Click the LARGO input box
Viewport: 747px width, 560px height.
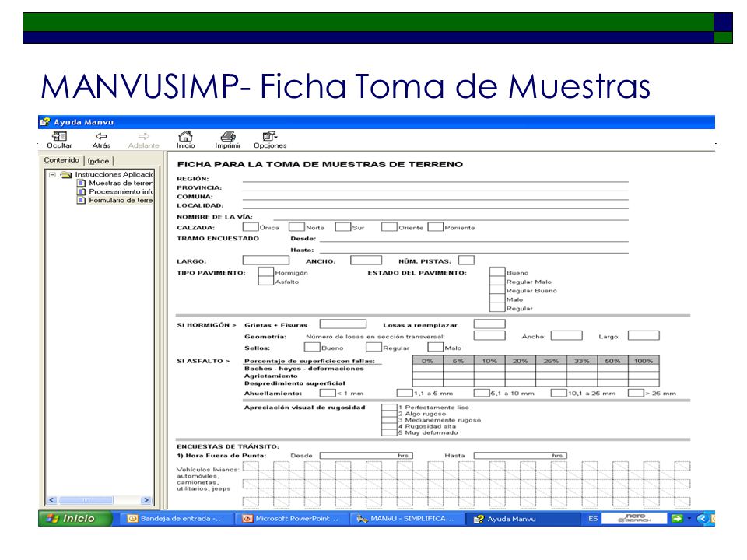(x=266, y=260)
